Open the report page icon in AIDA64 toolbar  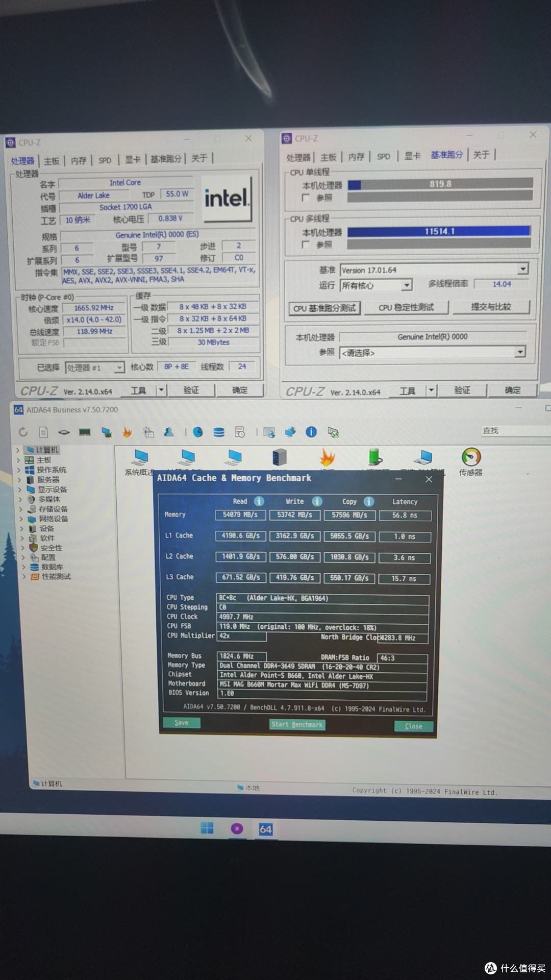tap(43, 432)
